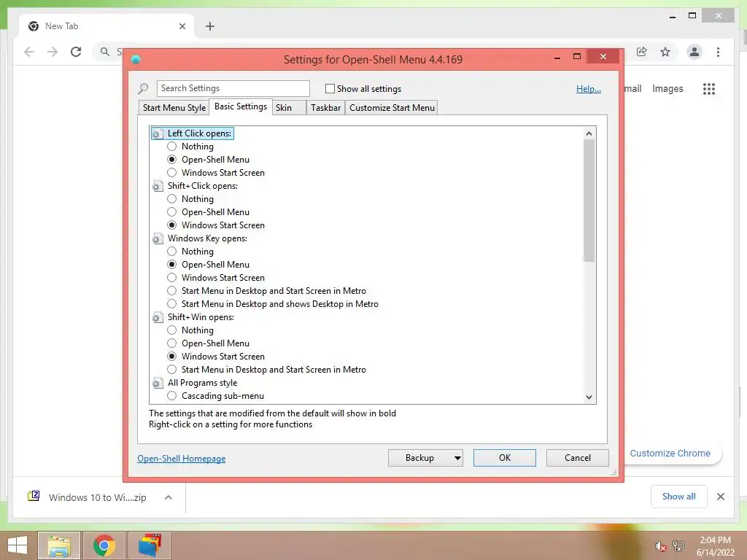
Task: Open the Help link
Action: click(589, 88)
